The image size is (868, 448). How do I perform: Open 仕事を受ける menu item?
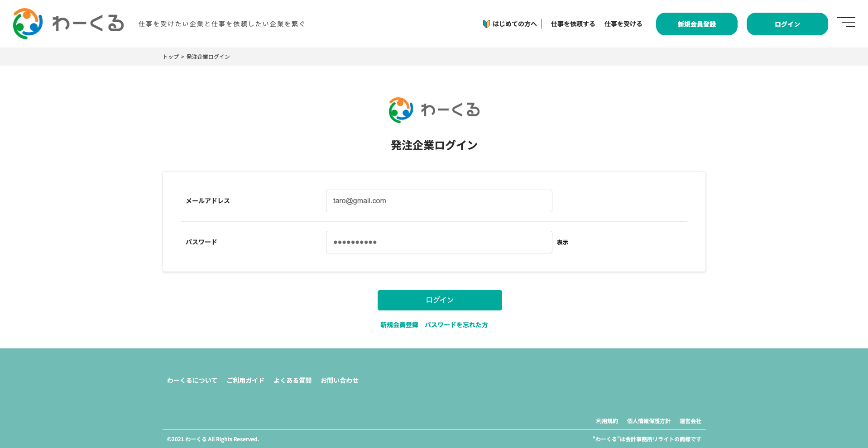point(623,24)
